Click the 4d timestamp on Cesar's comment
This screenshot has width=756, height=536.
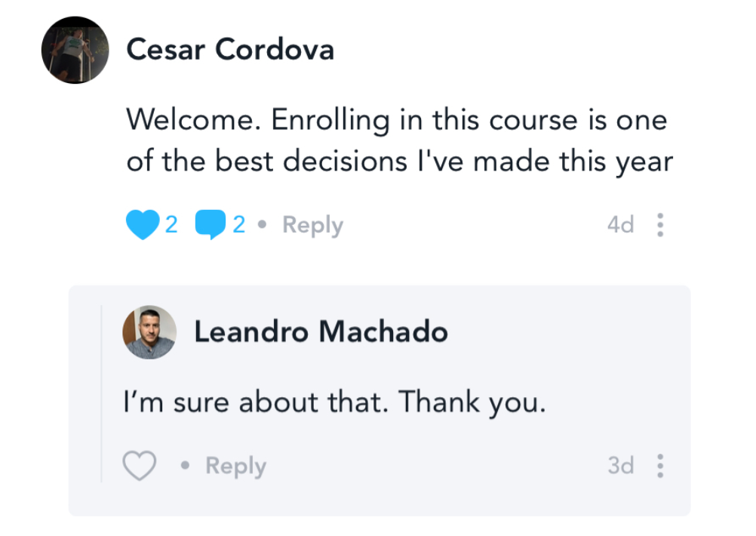(620, 225)
